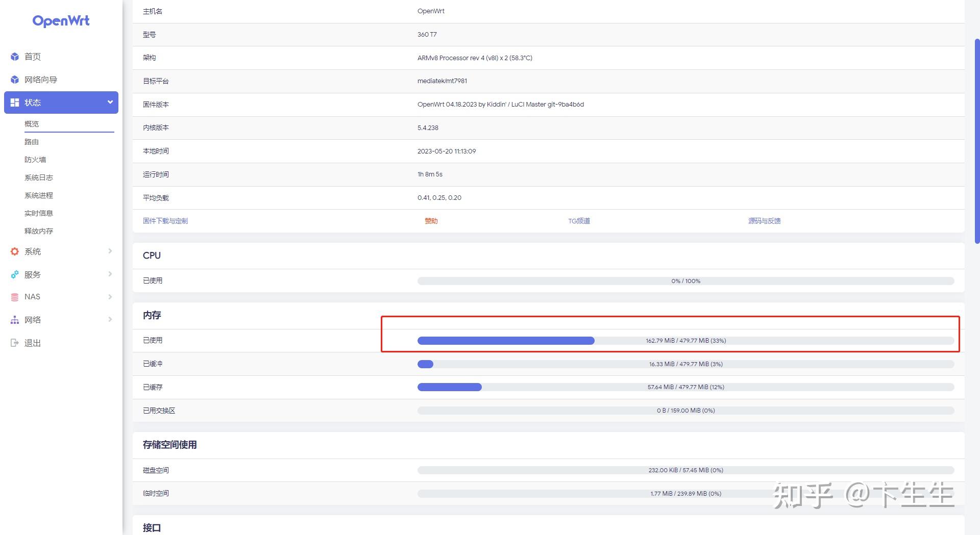Click the page vertical scrollbar

click(x=977, y=141)
